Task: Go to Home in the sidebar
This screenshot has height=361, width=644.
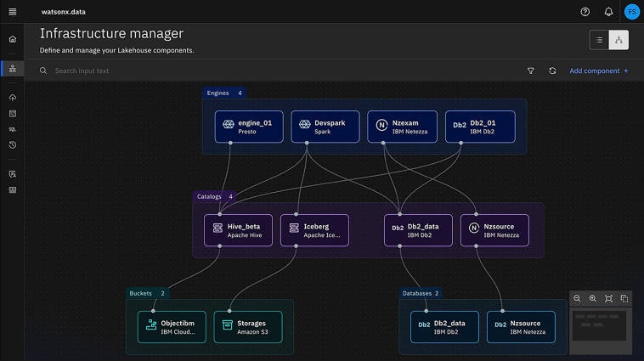Action: click(13, 39)
